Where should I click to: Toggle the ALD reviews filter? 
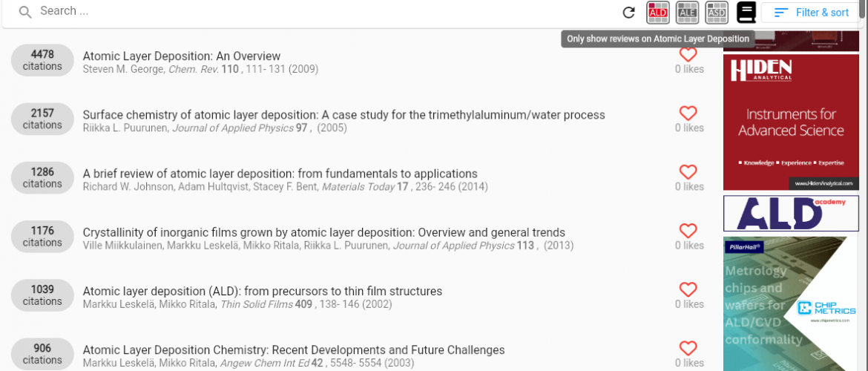pyautogui.click(x=658, y=13)
